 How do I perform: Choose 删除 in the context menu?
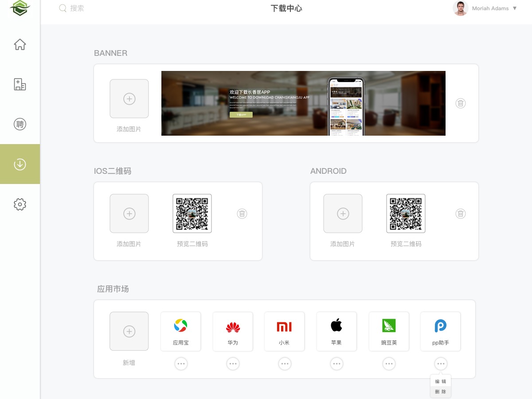(x=440, y=391)
